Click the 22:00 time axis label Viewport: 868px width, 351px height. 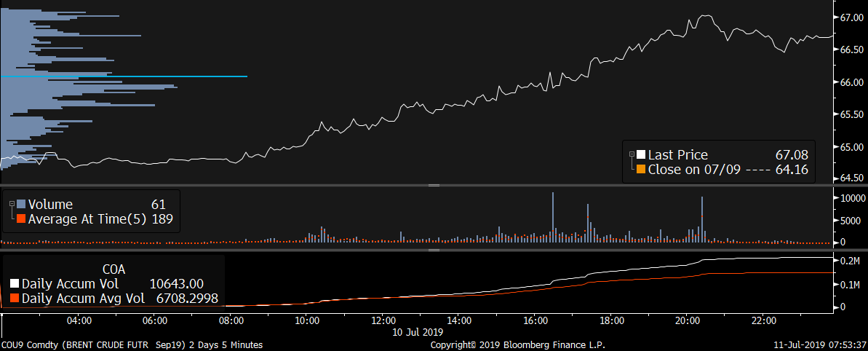[763, 320]
